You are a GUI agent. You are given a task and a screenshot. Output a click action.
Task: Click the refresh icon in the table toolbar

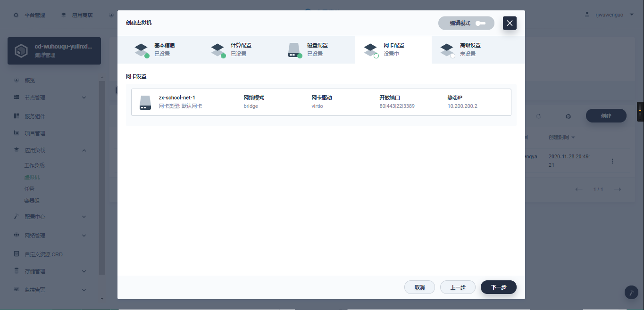pos(538,116)
